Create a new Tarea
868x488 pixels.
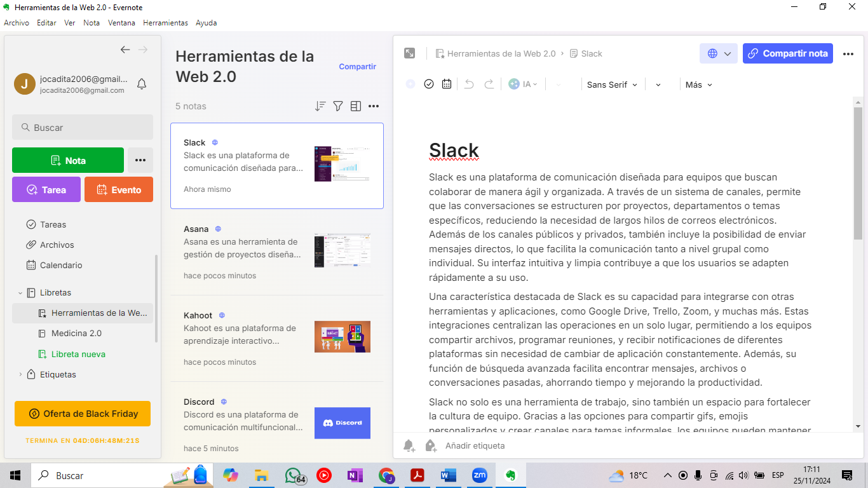coord(46,189)
